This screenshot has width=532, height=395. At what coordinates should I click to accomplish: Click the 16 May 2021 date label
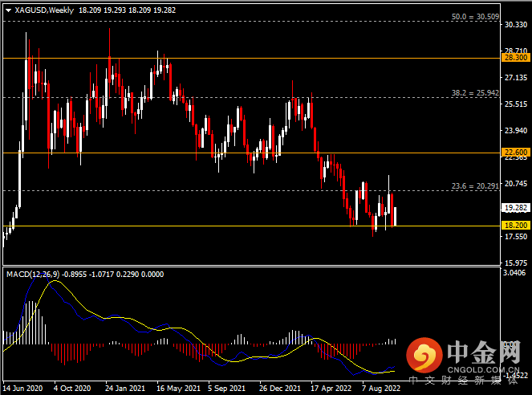(x=178, y=389)
